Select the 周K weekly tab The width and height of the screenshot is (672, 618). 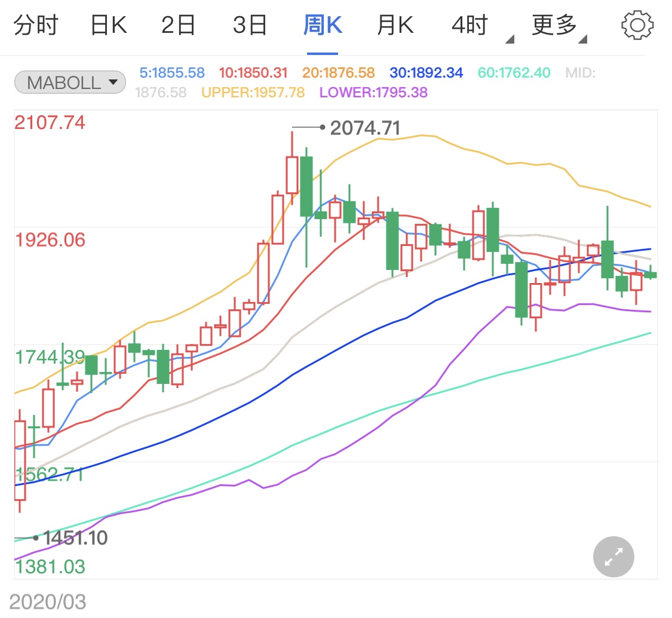323,25
